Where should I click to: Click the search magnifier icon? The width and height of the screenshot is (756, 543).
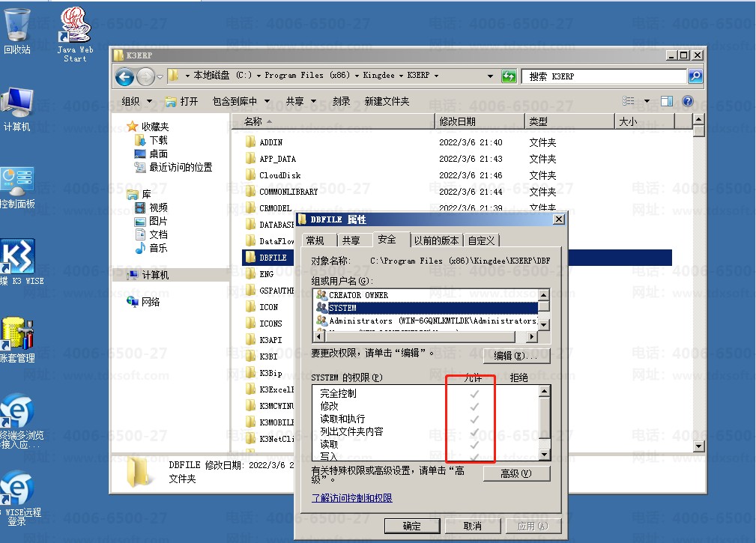[x=695, y=76]
